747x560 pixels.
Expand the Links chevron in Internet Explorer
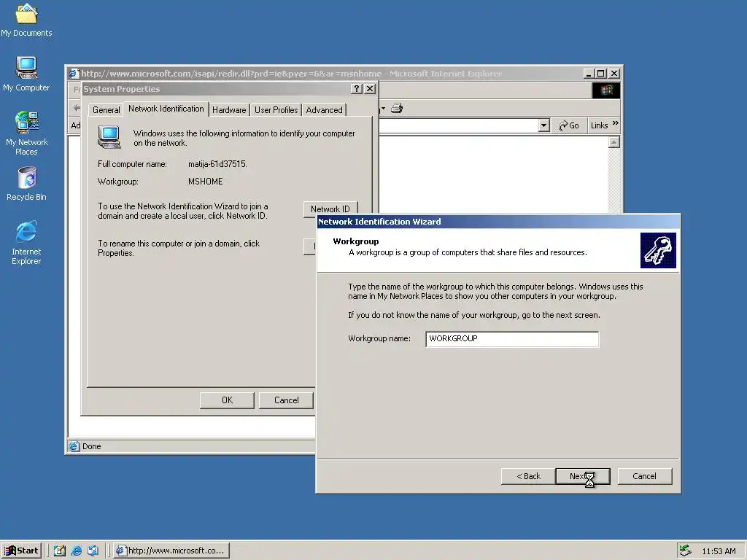pos(616,123)
